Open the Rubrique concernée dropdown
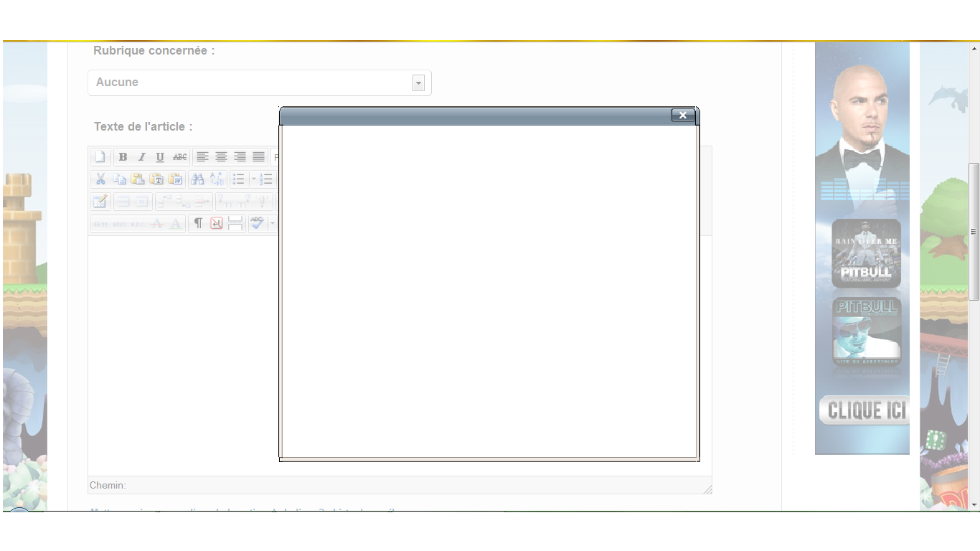This screenshot has height=551, width=980. point(260,83)
